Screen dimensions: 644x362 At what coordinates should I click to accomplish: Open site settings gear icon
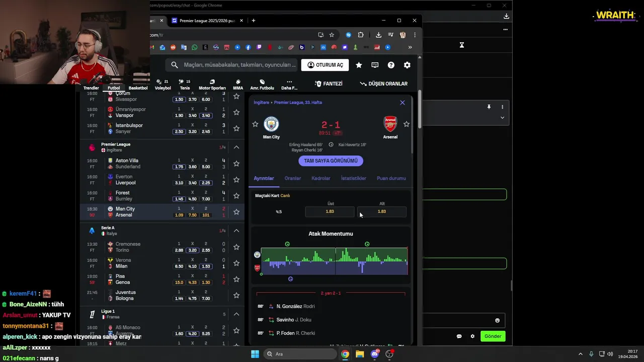point(407,65)
